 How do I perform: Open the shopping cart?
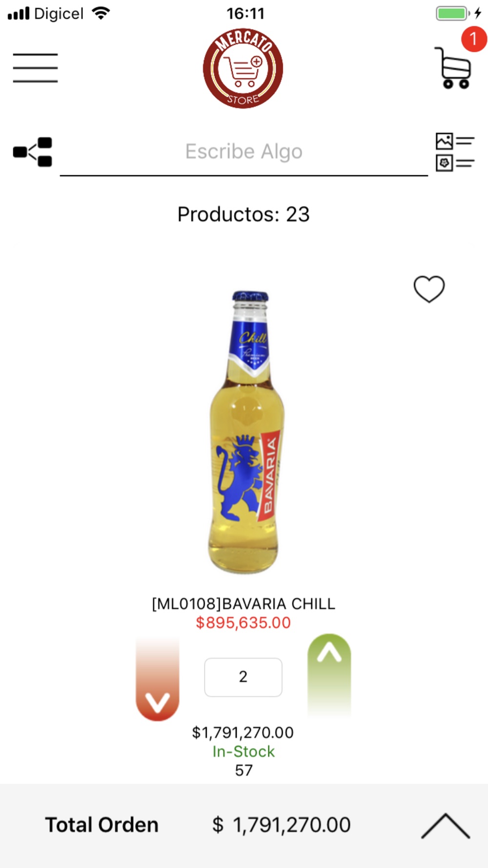point(453,68)
